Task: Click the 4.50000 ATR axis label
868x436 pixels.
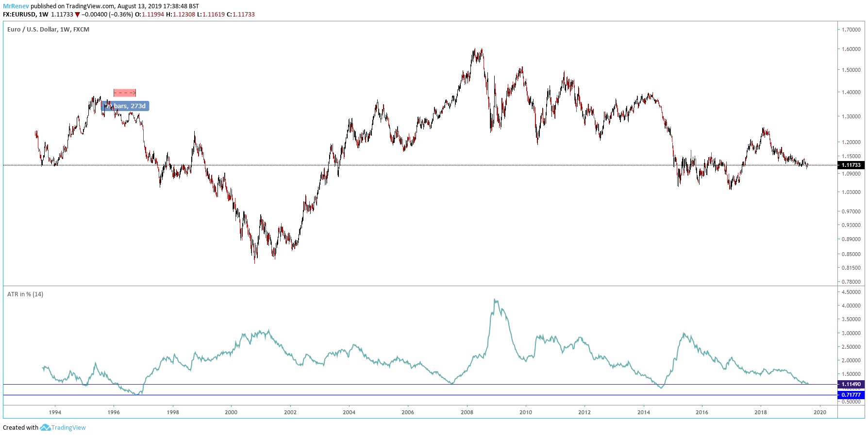Action: 851,292
